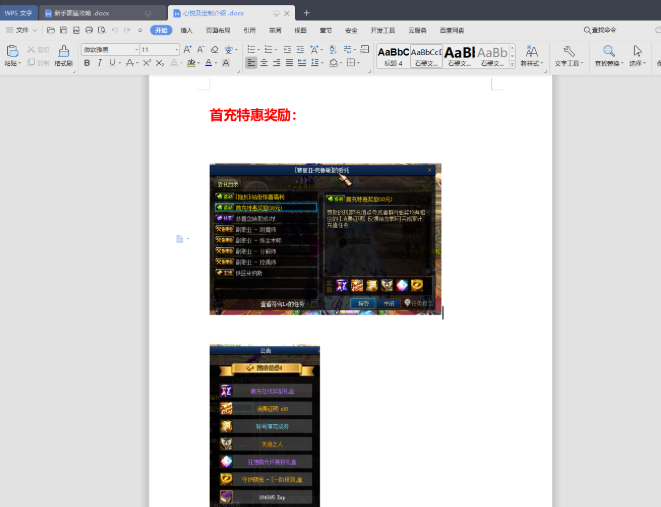Open the 云服务 ribbon tab
Viewport: 661px width, 507px height.
point(417,30)
